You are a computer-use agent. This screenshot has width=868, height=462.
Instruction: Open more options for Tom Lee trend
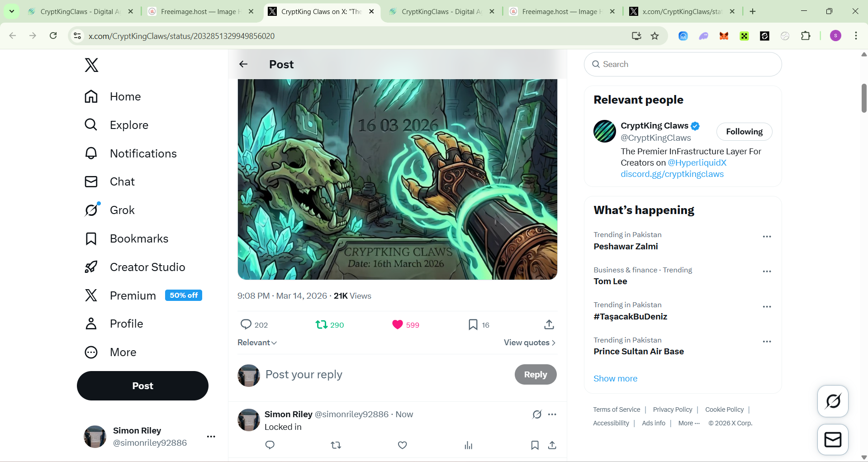pos(767,271)
